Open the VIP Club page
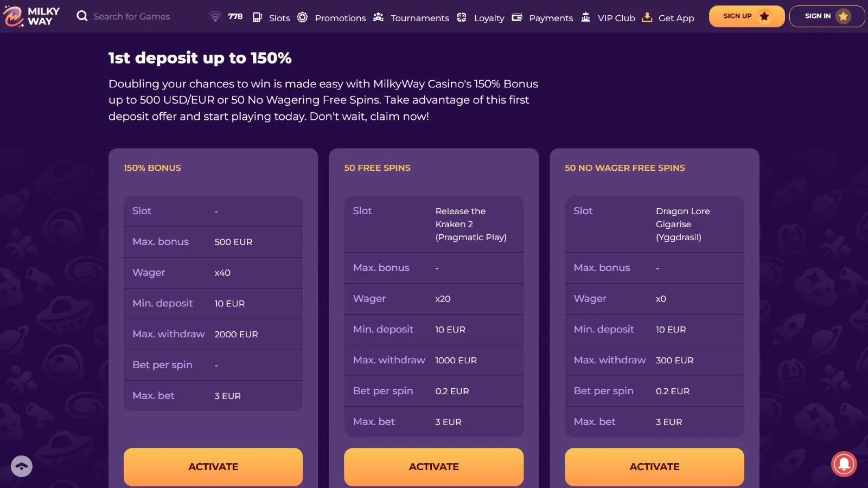The image size is (868, 488). 616,18
